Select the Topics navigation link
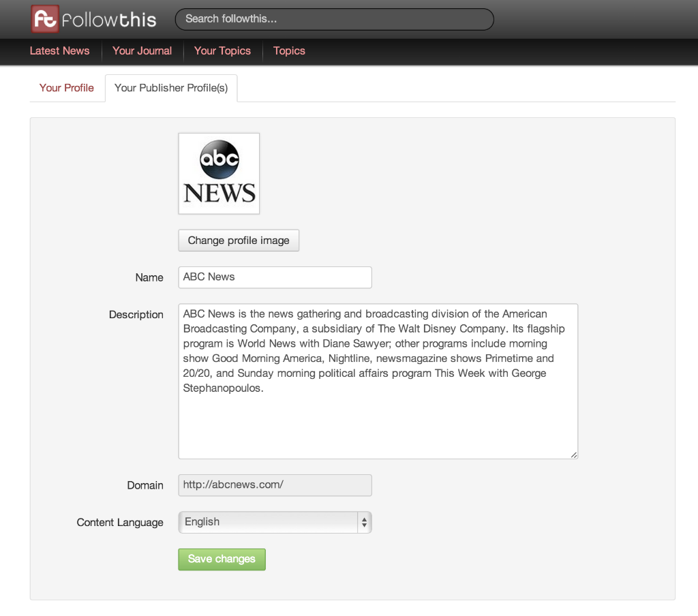 tap(289, 50)
